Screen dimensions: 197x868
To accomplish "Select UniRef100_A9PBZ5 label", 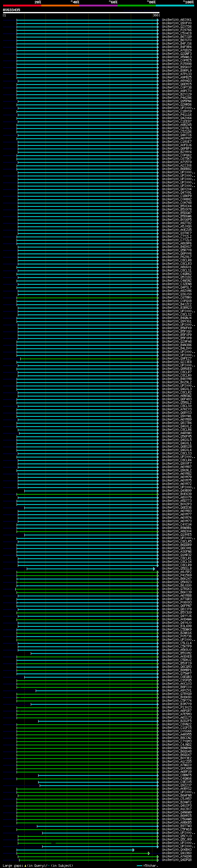I will pyautogui.click(x=176, y=78).
